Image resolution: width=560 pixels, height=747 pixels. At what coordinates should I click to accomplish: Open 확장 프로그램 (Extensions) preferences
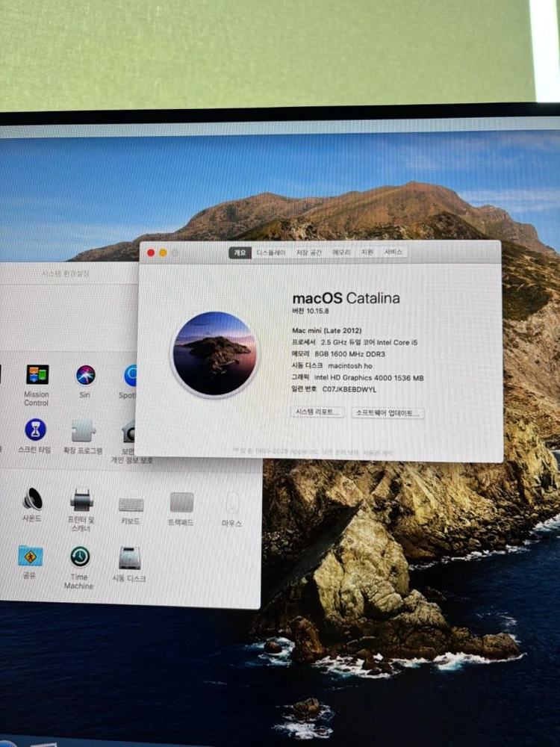(x=84, y=431)
